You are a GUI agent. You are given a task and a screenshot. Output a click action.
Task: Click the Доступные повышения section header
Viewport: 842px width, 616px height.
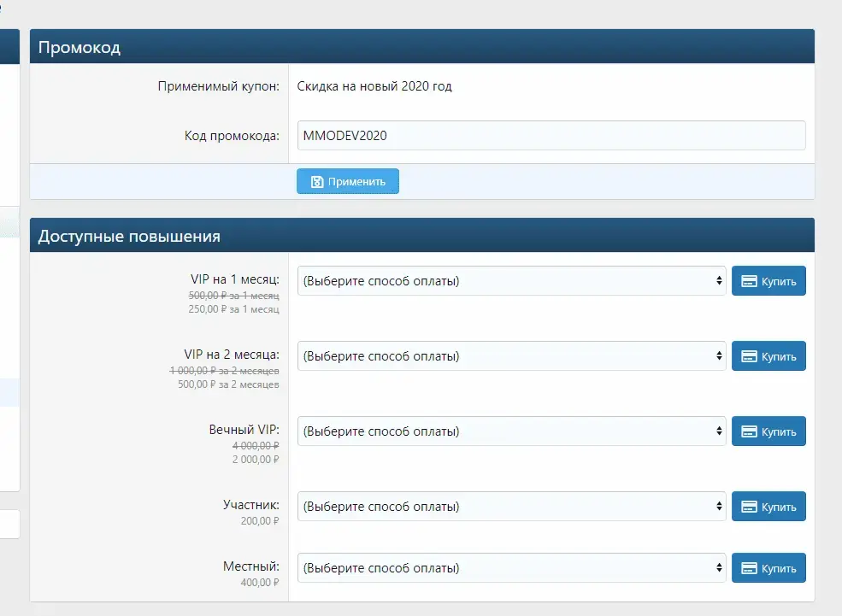point(422,236)
